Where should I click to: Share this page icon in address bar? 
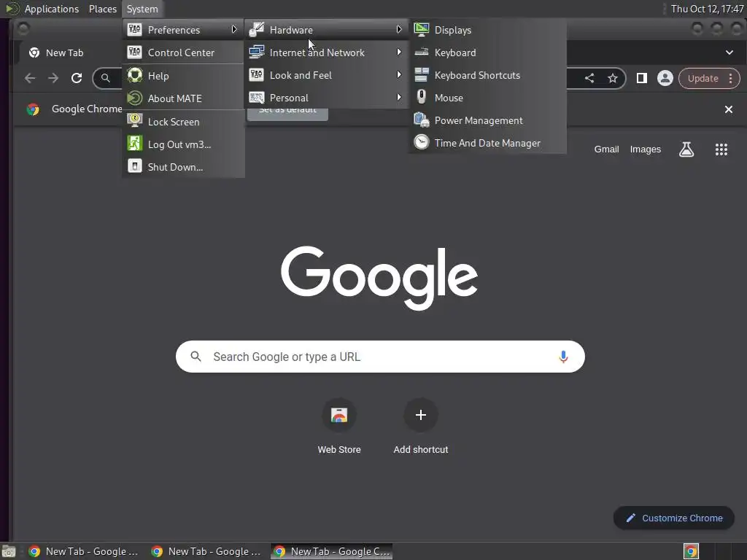[589, 78]
